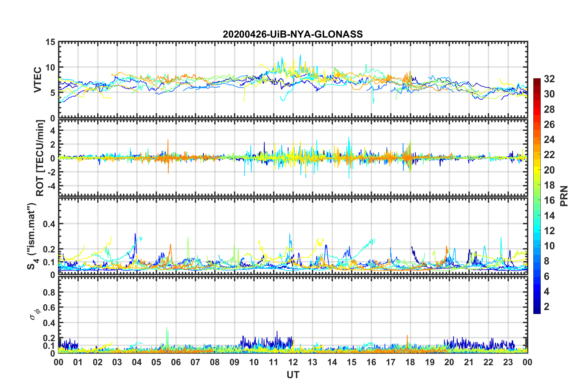
Task: Click the ROT y-axis tick 4
Action: pyautogui.click(x=53, y=131)
